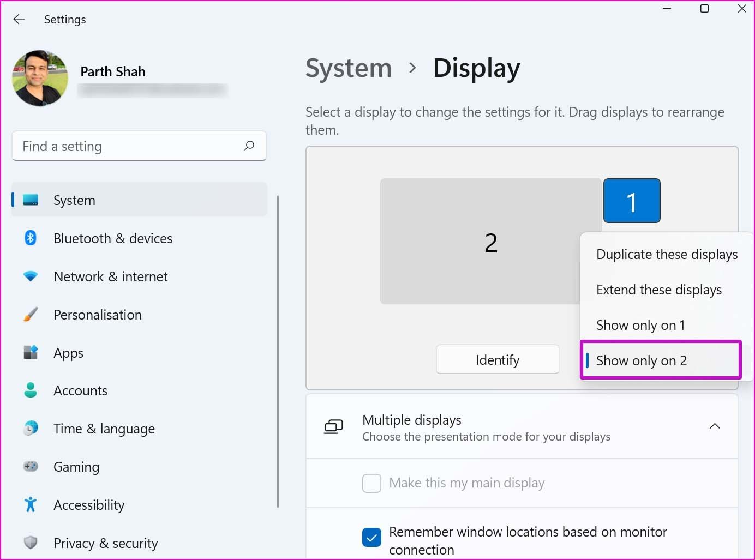
Task: Open Personalisation via its paintbrush icon
Action: click(31, 314)
